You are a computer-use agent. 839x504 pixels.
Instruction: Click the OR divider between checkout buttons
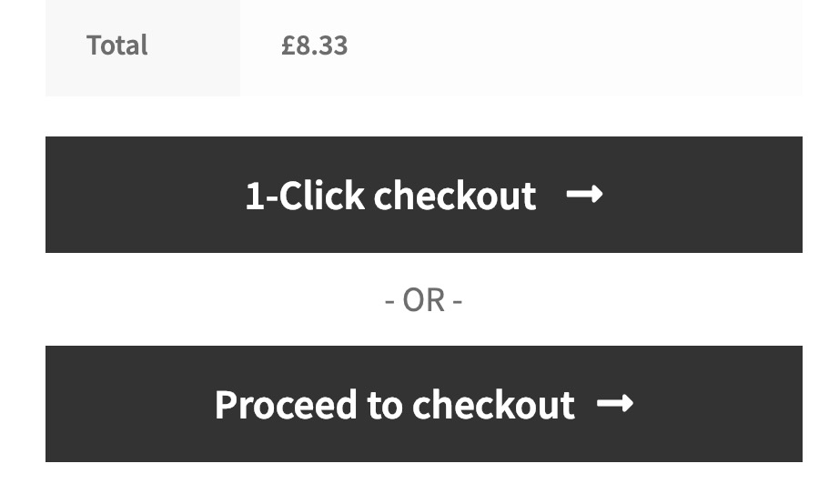pyautogui.click(x=423, y=300)
